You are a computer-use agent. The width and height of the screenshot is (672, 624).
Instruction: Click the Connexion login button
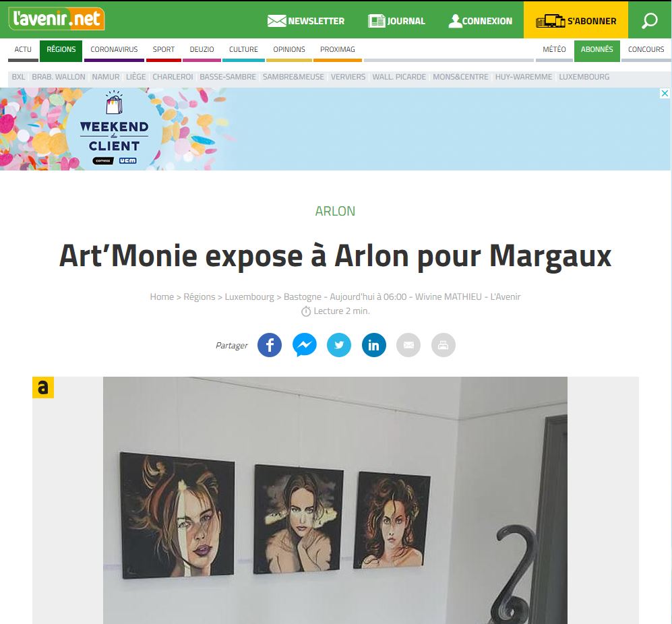480,21
